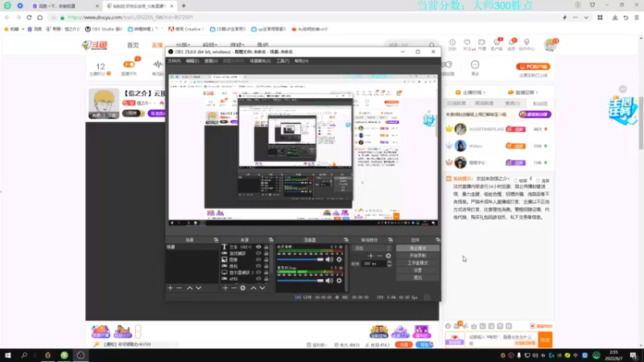Image resolution: width=644 pixels, height=362 pixels.
Task: Expand 直播回看 section on Douyu sidebar
Action: pyautogui.click(x=522, y=93)
